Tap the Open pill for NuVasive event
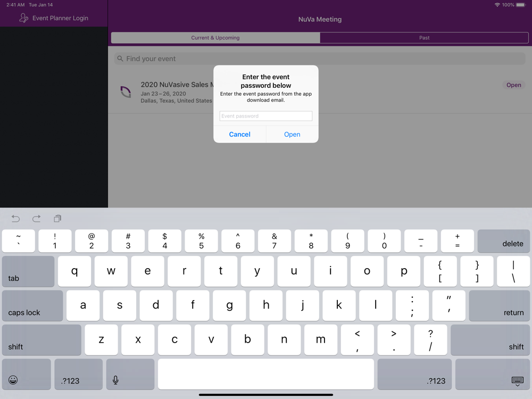Image resolution: width=532 pixels, height=399 pixels. click(514, 85)
